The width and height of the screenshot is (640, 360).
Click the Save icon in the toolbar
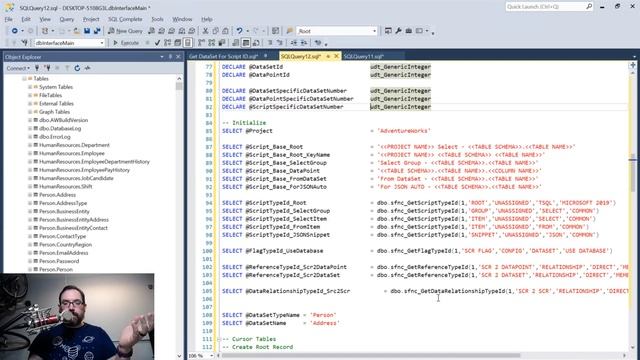[87, 31]
